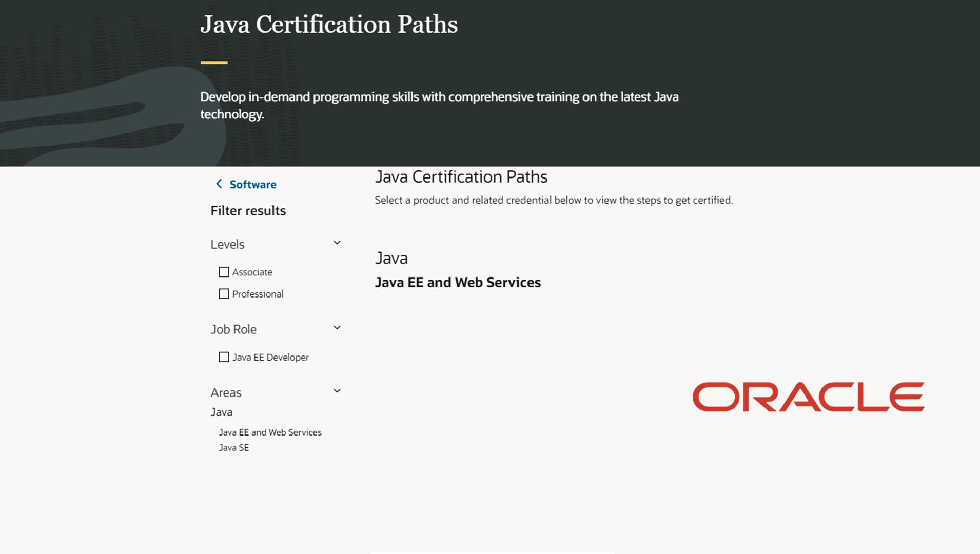Collapse the Job Role filter section
The width and height of the screenshot is (980, 554).
coord(337,327)
